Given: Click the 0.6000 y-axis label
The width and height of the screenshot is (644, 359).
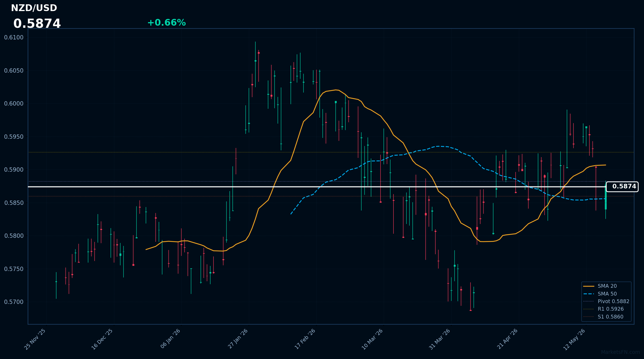Looking at the screenshot, I should pos(14,104).
